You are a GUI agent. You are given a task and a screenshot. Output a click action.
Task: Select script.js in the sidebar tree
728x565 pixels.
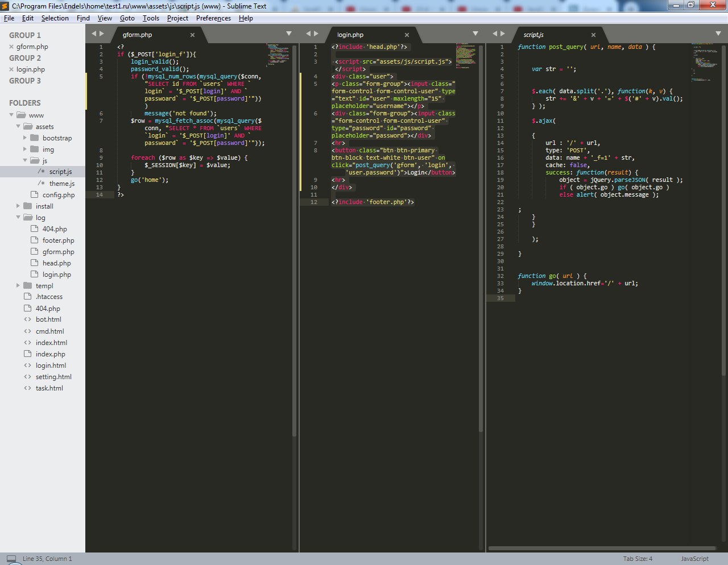pyautogui.click(x=43, y=172)
